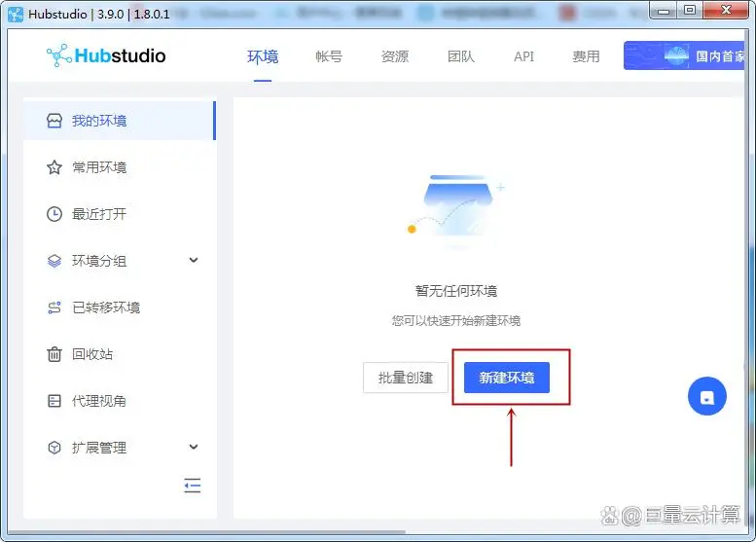756x542 pixels.
Task: Click the 暂无任何环境 empty state text
Action: pos(456,291)
